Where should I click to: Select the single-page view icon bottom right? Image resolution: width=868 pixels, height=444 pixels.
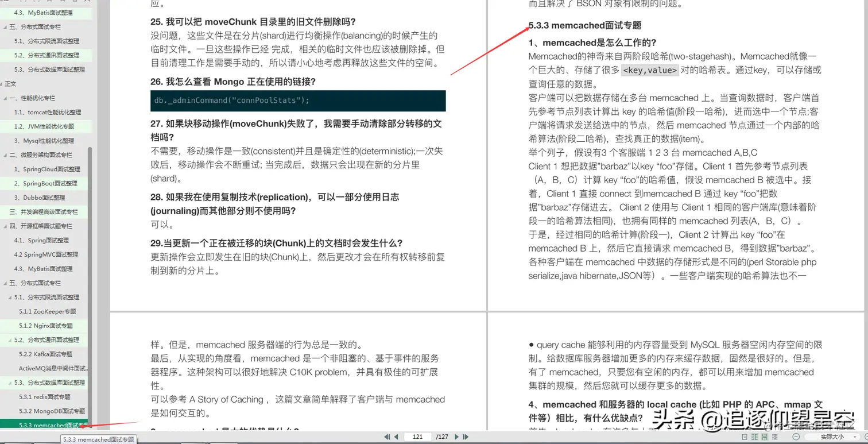[745, 437]
